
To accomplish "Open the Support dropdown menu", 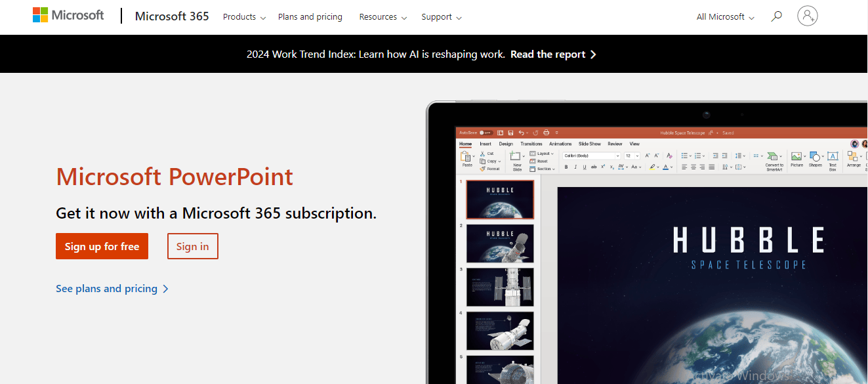I will [x=441, y=17].
